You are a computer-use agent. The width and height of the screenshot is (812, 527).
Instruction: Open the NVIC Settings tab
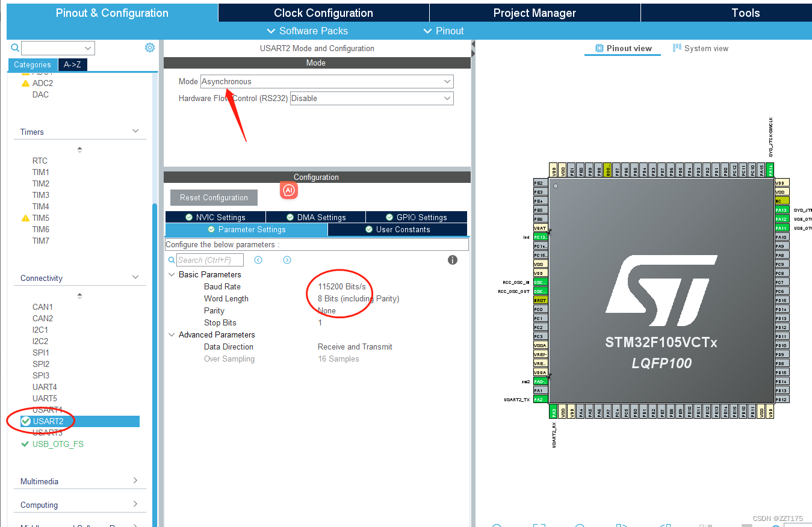215,217
